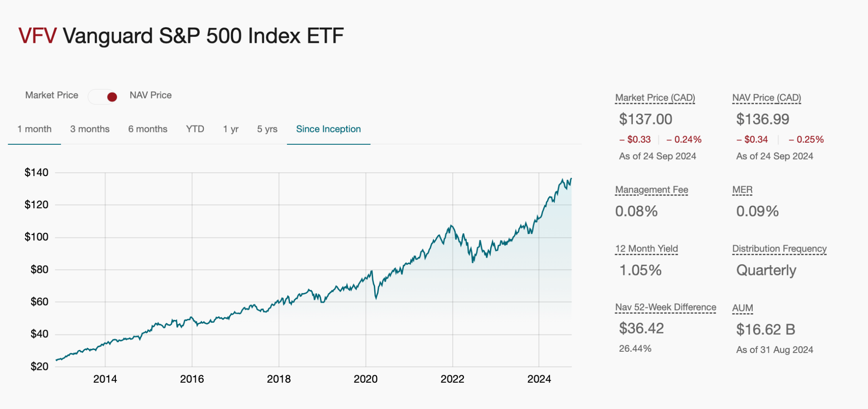Viewport: 868px width, 409px height.
Task: Open the NAV Price (CAD) definition
Action: click(766, 97)
